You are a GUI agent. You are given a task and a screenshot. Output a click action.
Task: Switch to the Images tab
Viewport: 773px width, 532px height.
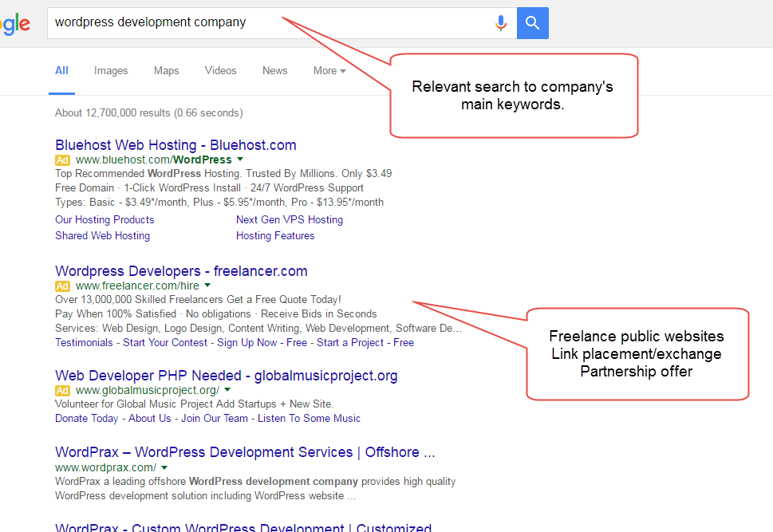tap(111, 70)
